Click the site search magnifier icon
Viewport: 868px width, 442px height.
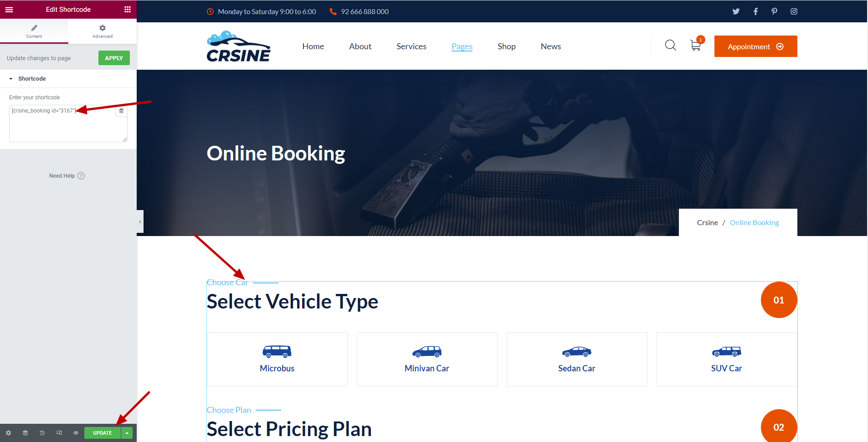click(x=670, y=45)
